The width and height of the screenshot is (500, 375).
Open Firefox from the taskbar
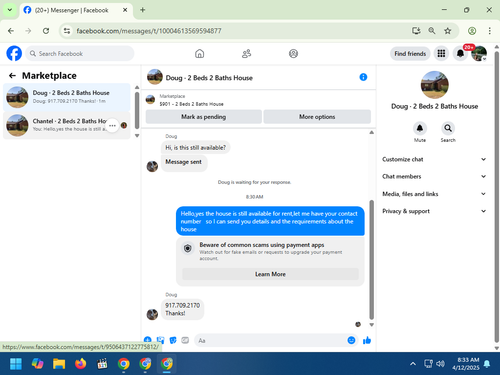[x=80, y=364]
